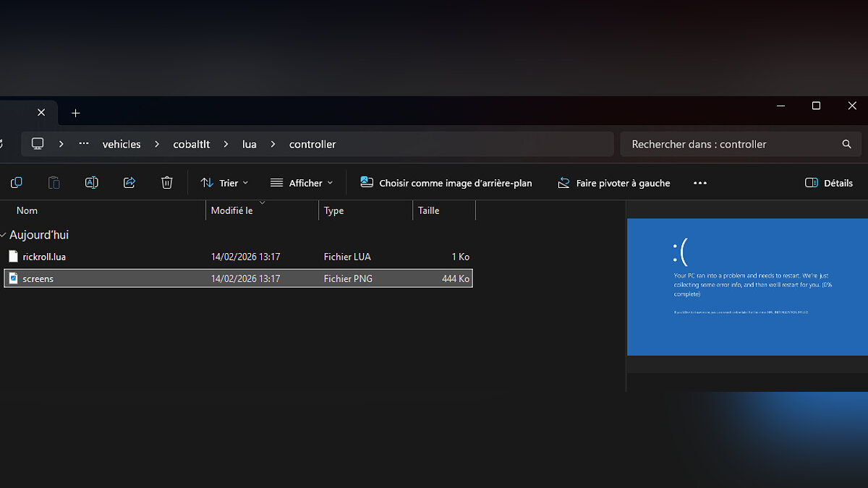Open the three-dots more options menu
The height and width of the screenshot is (488, 868).
click(x=699, y=183)
